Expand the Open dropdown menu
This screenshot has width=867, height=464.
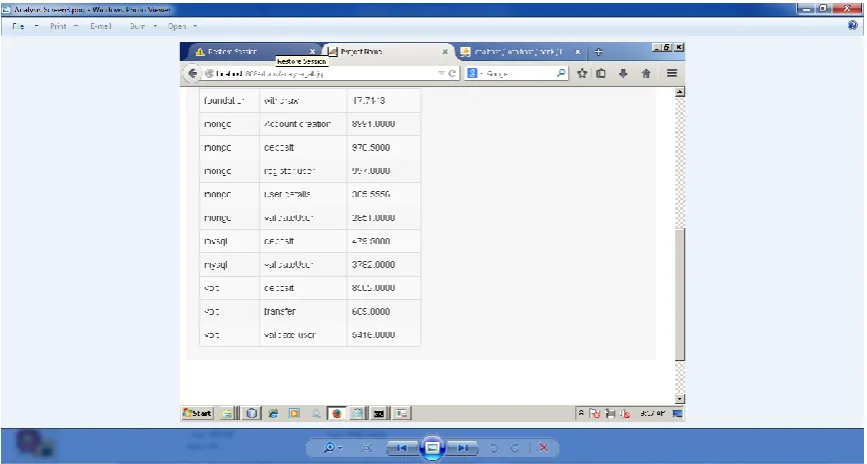pyautogui.click(x=182, y=26)
